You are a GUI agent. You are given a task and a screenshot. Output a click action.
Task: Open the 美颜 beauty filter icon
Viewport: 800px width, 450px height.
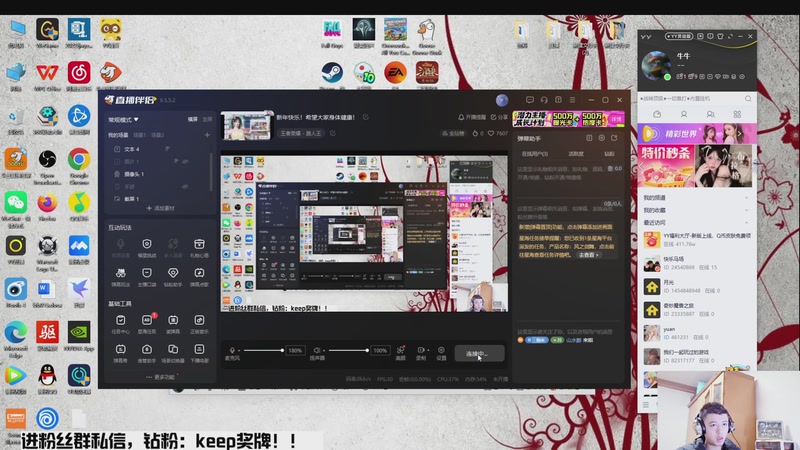pos(401,352)
